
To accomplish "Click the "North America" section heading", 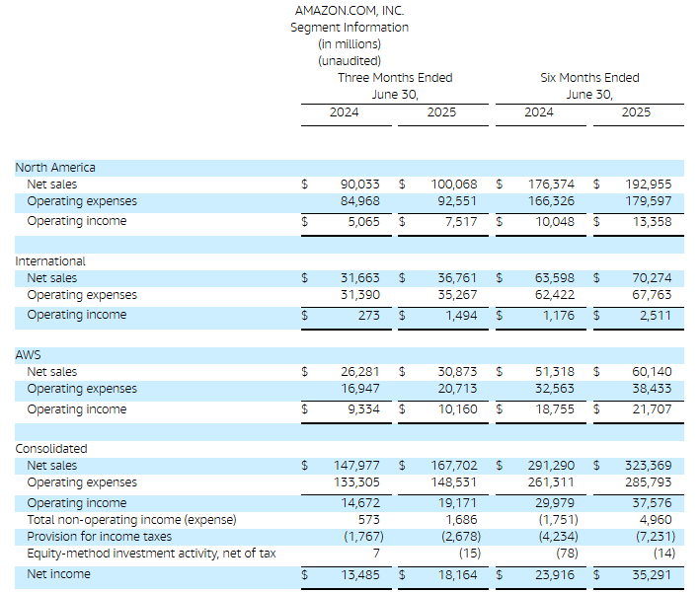I will [x=55, y=168].
